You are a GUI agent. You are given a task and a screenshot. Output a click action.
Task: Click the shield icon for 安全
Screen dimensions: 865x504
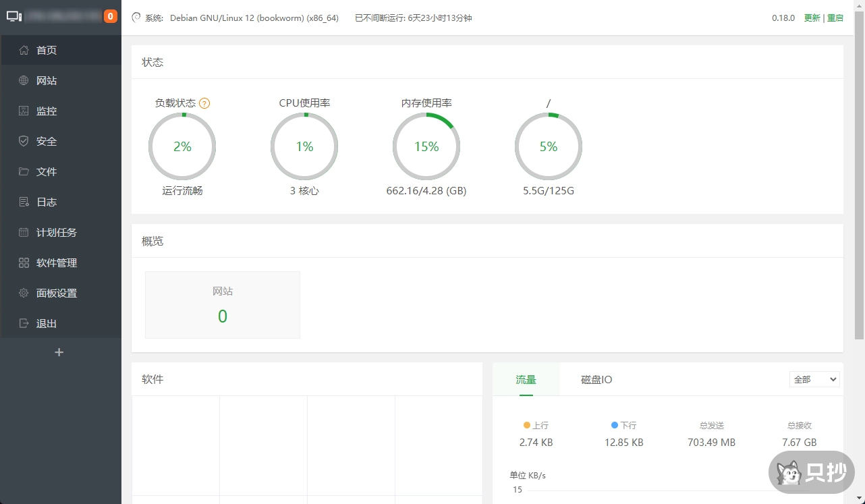tap(24, 141)
